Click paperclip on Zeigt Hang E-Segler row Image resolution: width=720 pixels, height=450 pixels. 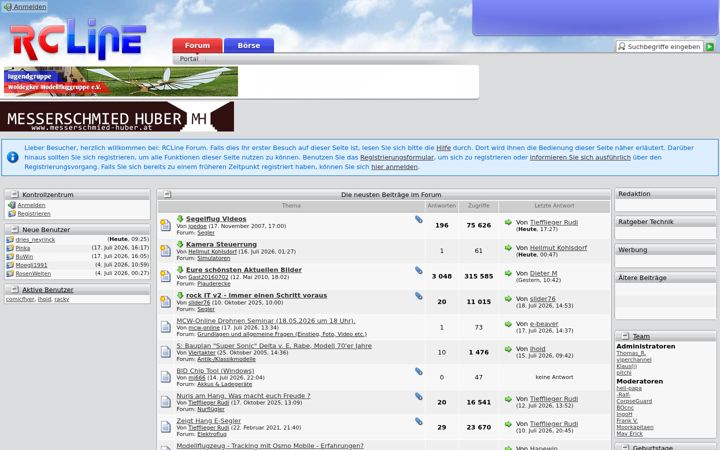point(419,421)
